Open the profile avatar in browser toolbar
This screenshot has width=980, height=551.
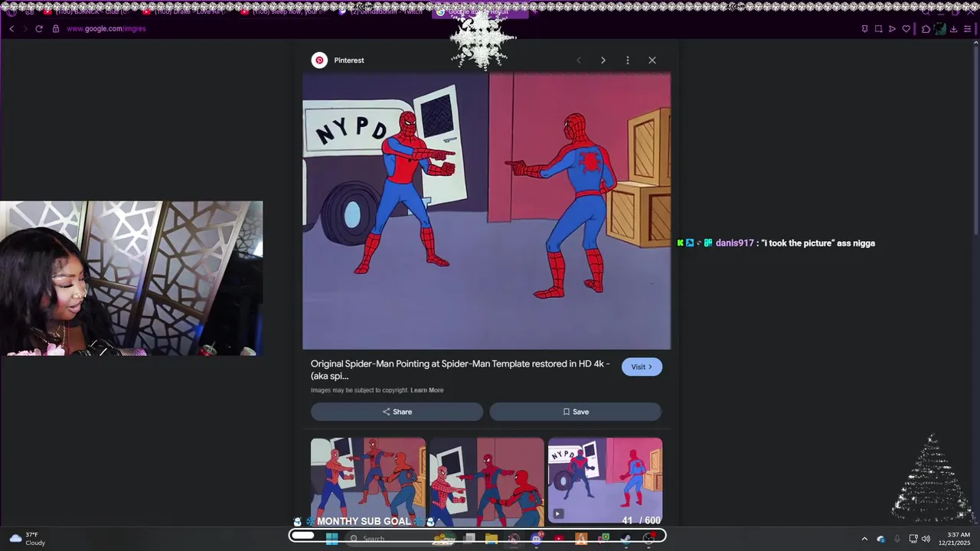tap(940, 29)
